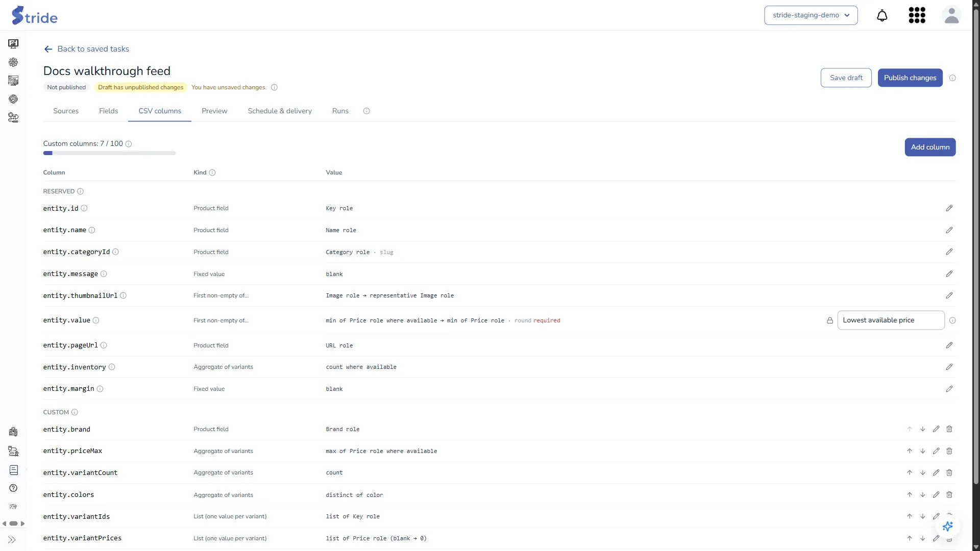Image resolution: width=980 pixels, height=551 pixels.
Task: Delete the entity.variantCount column
Action: [949, 472]
